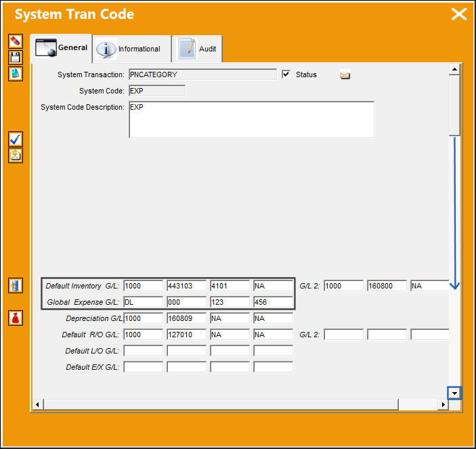This screenshot has width=476, height=449.
Task: Click the open envelope sidebar icon
Action: [16, 156]
